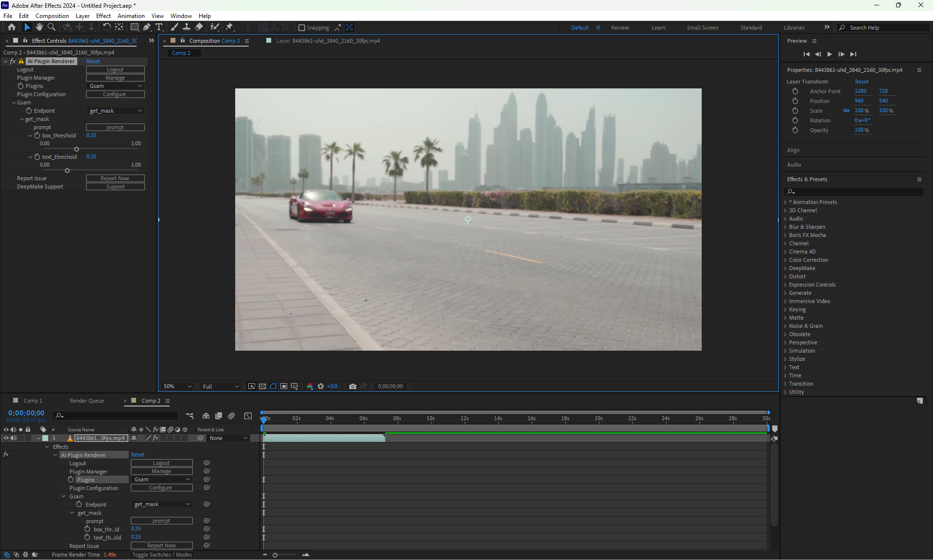This screenshot has width=933, height=560.
Task: Expand the Color Correction effects category
Action: pyautogui.click(x=785, y=260)
